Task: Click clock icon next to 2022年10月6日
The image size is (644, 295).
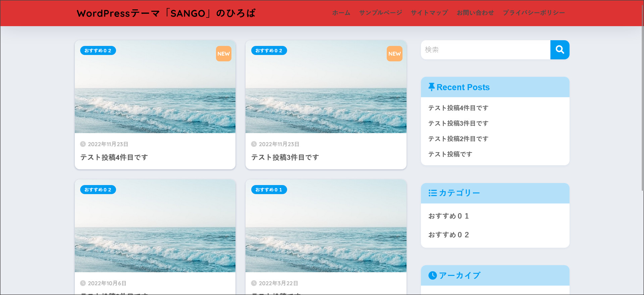Action: 83,283
